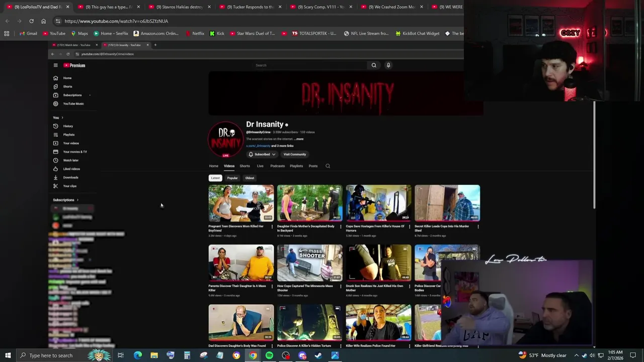This screenshot has height=362, width=644.
Task: Switch to the channel Home tab
Action: [214, 166]
